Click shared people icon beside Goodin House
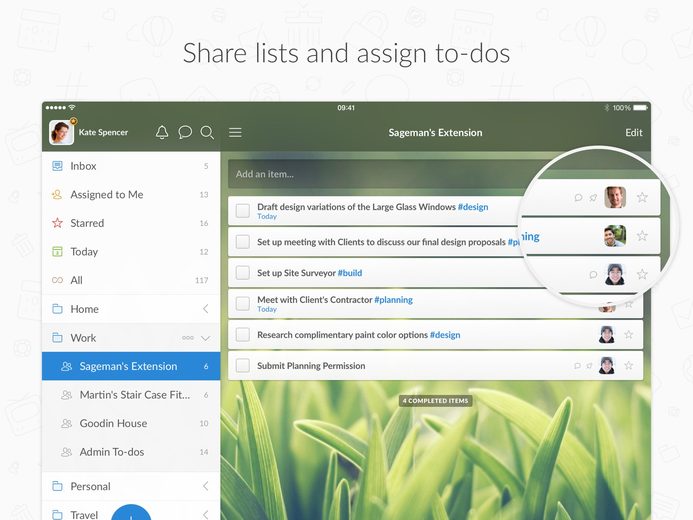Image resolution: width=693 pixels, height=520 pixels. click(x=66, y=423)
